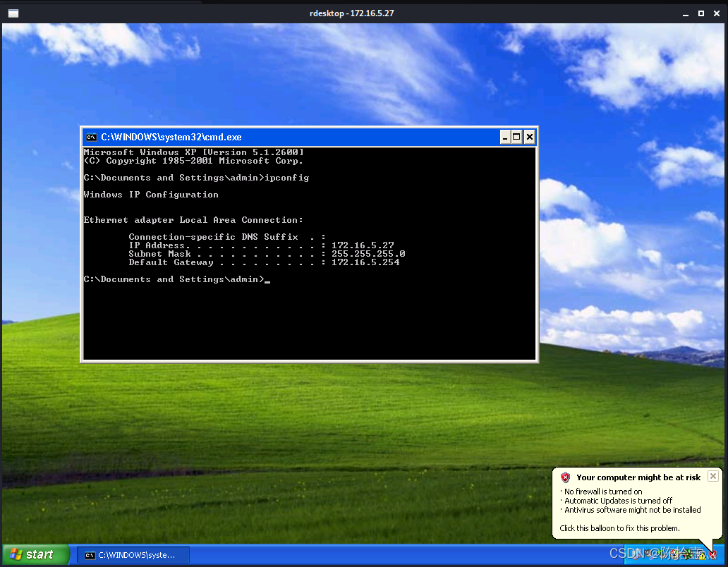Click 'Microsoft Windows XP [Version 5.1.2600]' line

point(193,152)
